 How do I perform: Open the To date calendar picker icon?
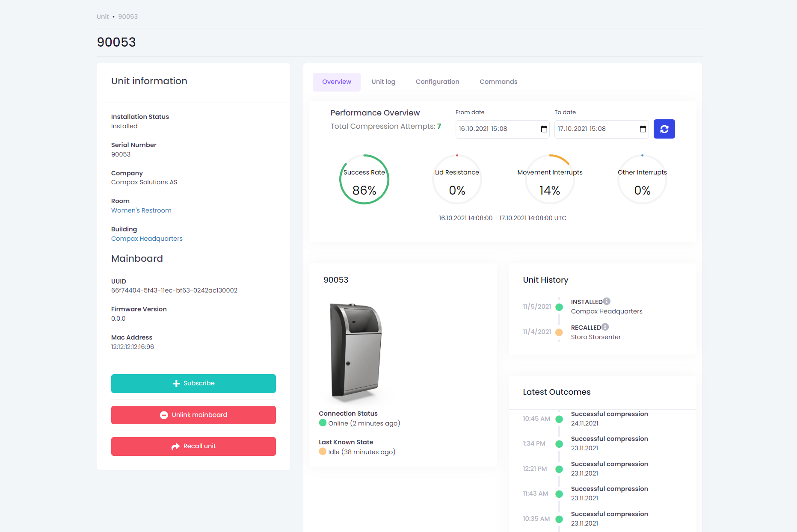pos(643,129)
